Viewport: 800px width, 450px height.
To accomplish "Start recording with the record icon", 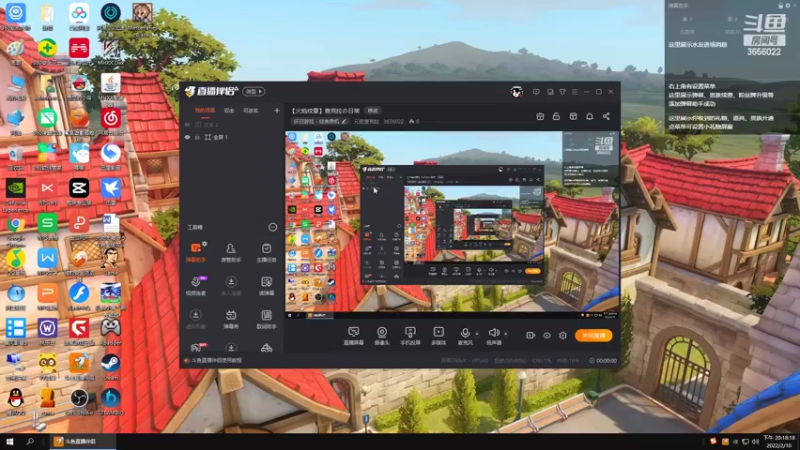I will (x=531, y=335).
